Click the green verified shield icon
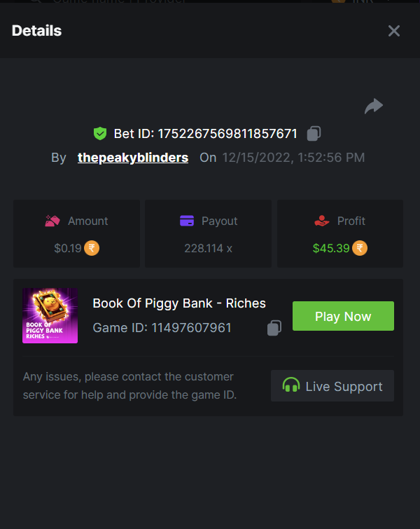The height and width of the screenshot is (529, 420). (100, 133)
